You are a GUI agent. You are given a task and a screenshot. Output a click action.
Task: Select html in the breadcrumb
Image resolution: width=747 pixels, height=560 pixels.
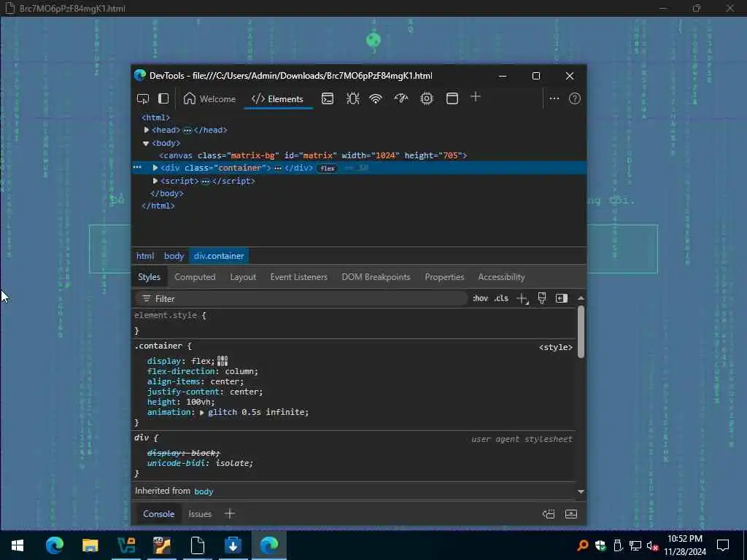(145, 256)
